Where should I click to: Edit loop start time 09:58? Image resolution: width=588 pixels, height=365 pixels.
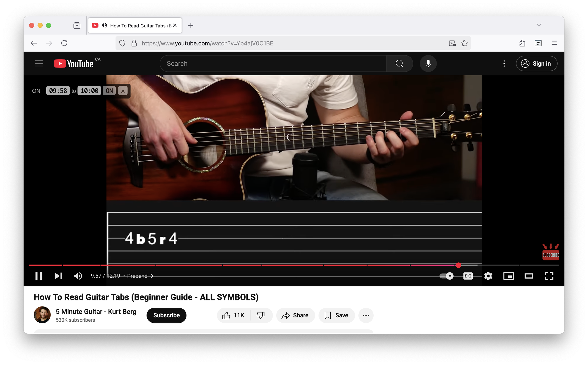click(x=58, y=91)
